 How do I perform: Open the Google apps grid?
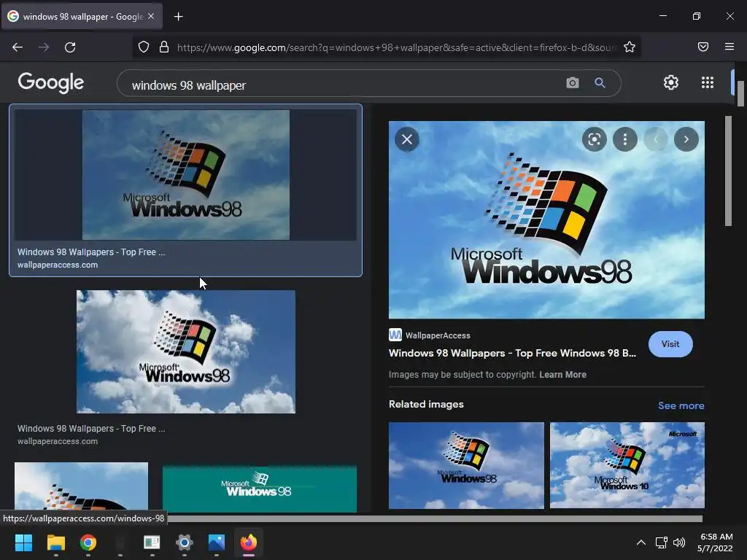708,82
